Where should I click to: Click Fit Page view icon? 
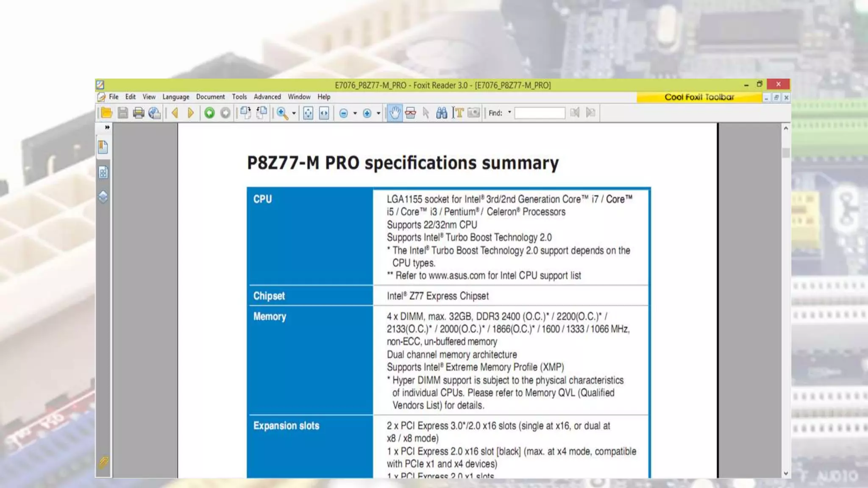[x=308, y=113]
